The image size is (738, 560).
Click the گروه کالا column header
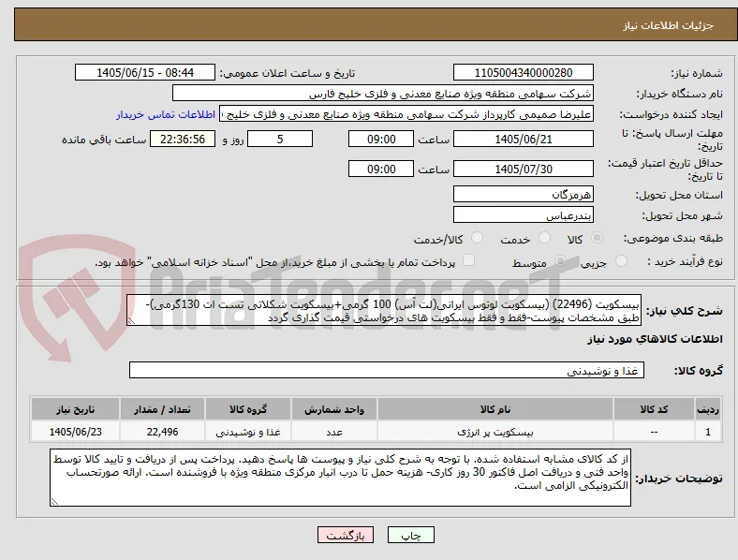(248, 409)
